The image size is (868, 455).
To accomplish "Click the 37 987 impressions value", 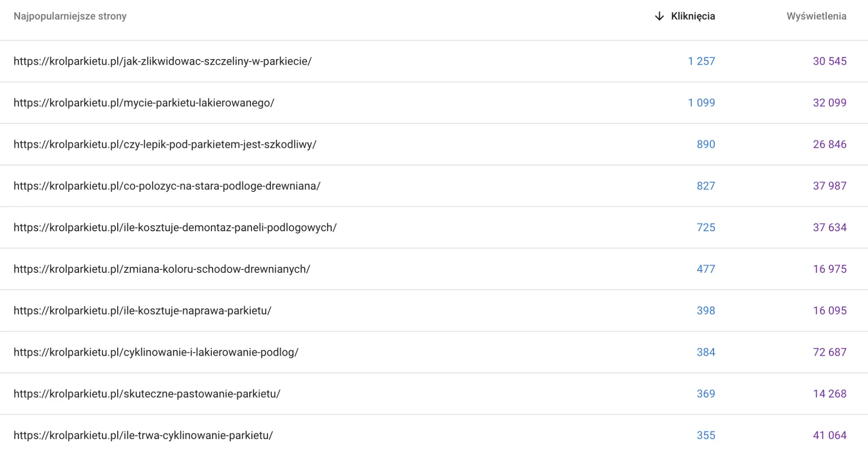I will [x=830, y=186].
